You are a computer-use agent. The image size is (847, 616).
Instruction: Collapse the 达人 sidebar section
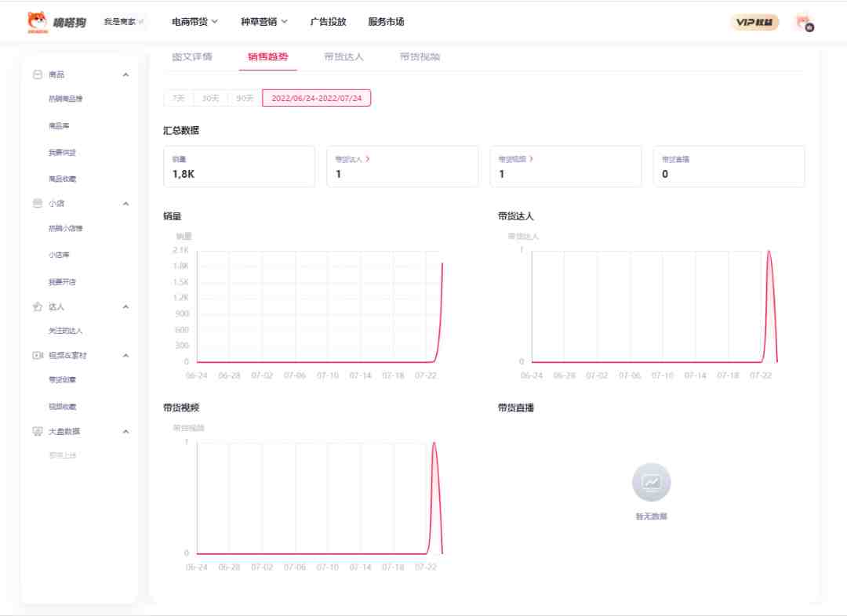(125, 306)
